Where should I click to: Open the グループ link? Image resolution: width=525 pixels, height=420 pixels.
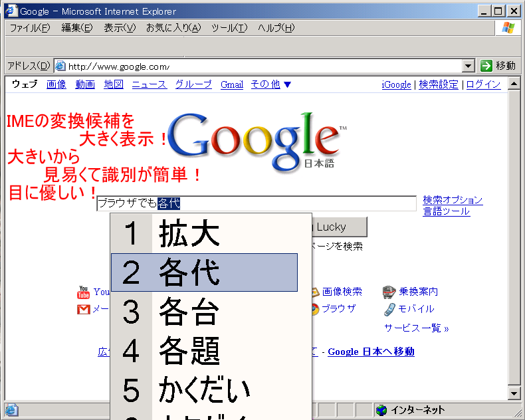point(193,84)
